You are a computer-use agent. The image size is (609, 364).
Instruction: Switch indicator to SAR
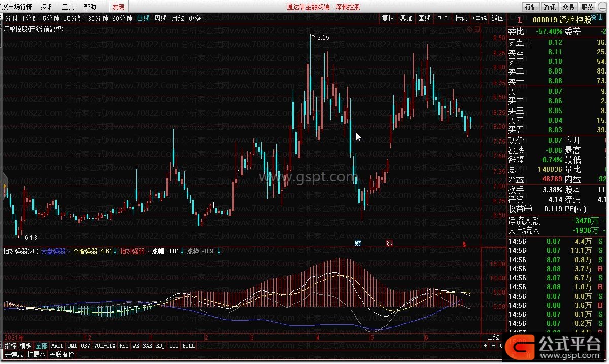148,346
